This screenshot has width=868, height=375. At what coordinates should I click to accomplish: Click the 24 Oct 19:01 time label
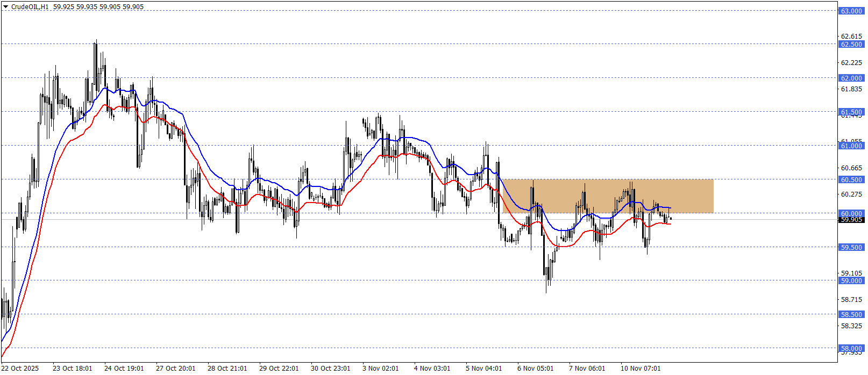124,369
